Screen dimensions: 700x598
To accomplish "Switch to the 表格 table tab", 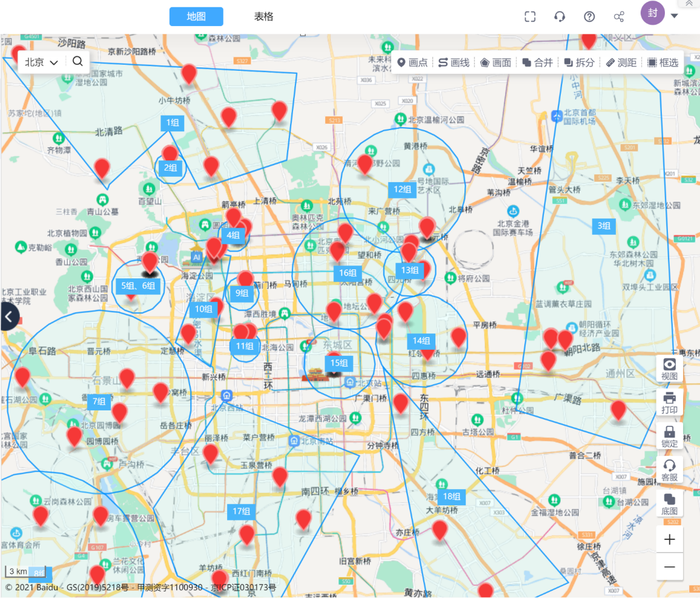I will click(263, 16).
